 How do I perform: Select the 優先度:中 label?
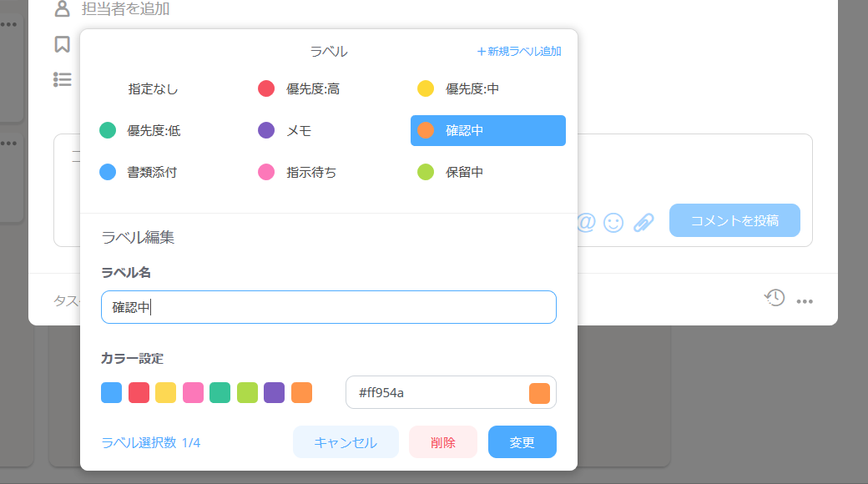tap(472, 88)
